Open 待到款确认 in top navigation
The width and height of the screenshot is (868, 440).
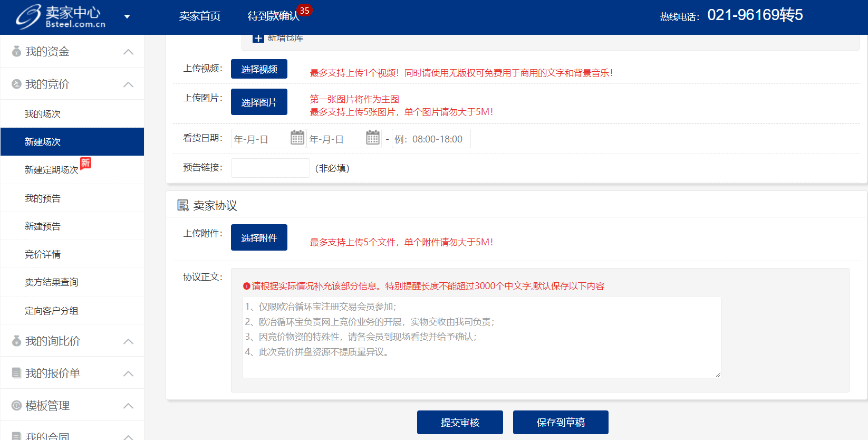[273, 16]
